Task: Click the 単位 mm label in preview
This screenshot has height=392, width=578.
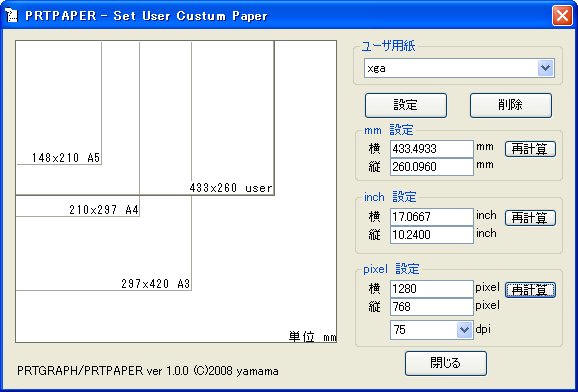Action: pyautogui.click(x=313, y=337)
